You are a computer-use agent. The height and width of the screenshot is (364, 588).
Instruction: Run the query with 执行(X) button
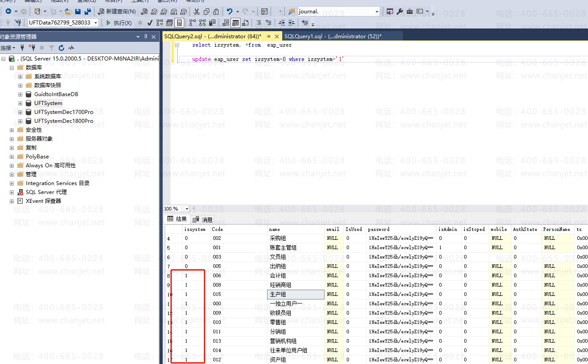pyautogui.click(x=118, y=23)
